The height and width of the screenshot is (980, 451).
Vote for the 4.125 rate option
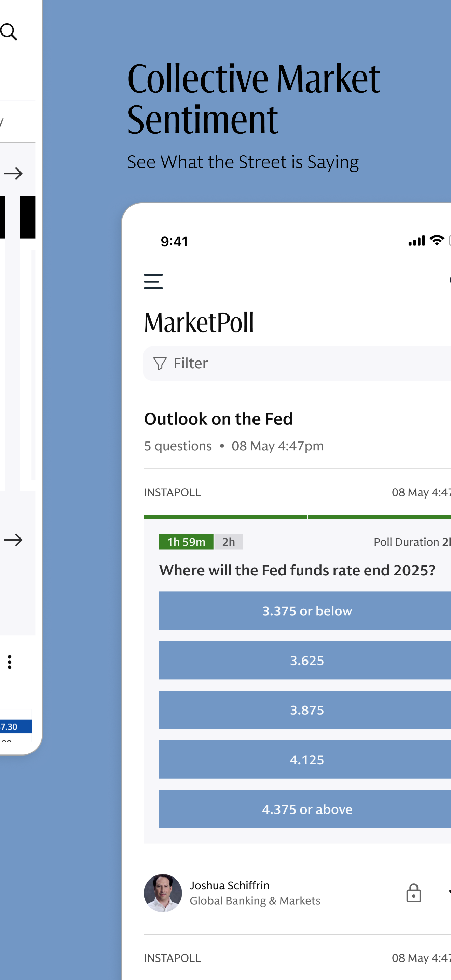click(305, 760)
